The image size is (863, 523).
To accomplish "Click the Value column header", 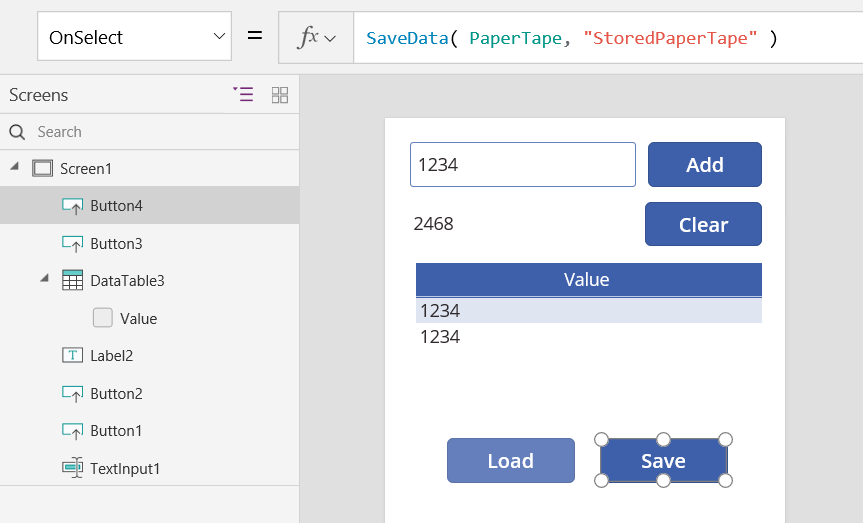I will (x=589, y=280).
